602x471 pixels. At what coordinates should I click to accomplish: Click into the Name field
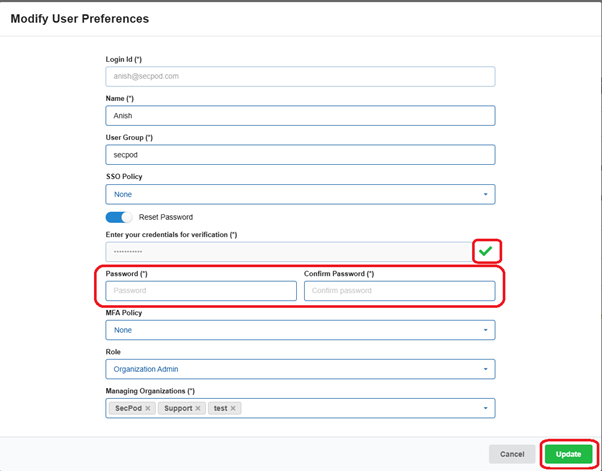pos(300,116)
